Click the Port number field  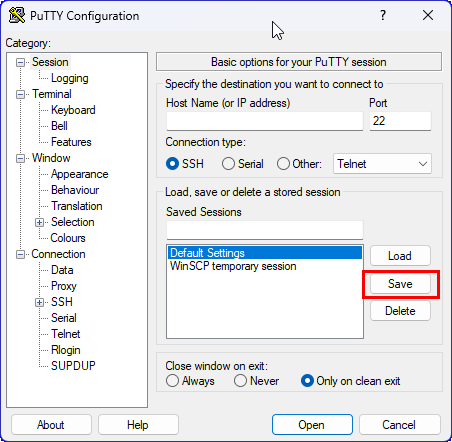point(400,121)
